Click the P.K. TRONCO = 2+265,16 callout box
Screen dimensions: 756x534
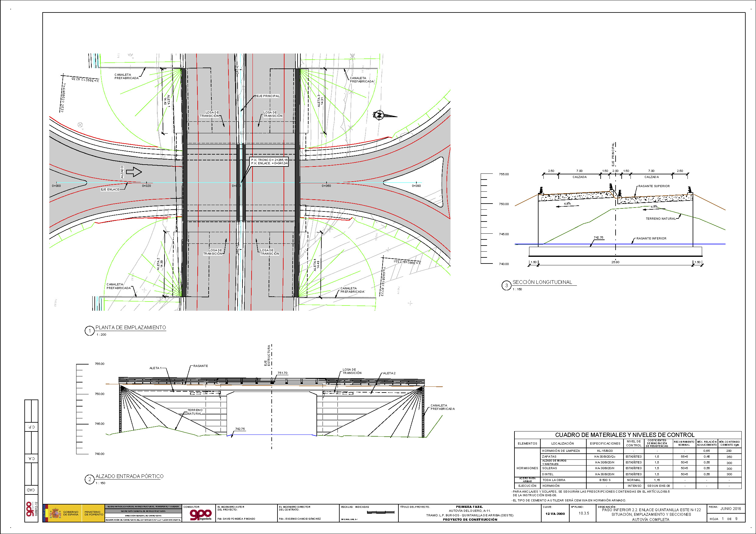click(x=269, y=162)
